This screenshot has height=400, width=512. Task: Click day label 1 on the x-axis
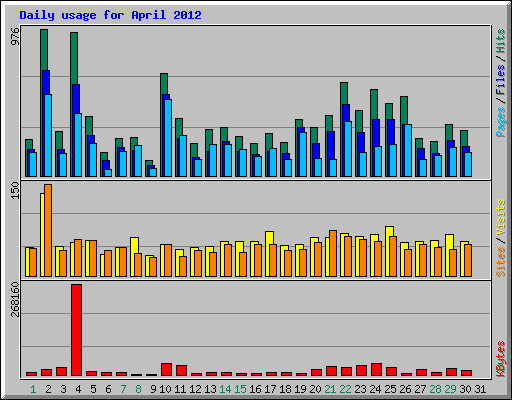click(33, 389)
